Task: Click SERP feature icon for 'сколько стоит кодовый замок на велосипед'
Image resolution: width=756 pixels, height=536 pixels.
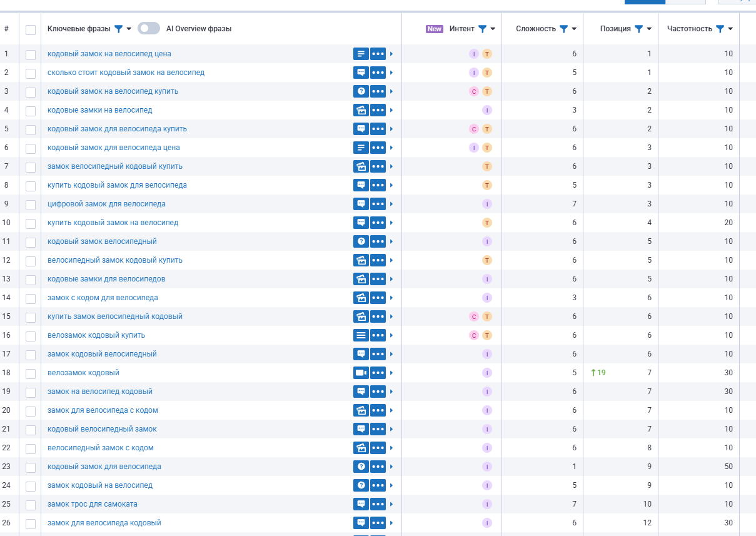Action: 361,73
